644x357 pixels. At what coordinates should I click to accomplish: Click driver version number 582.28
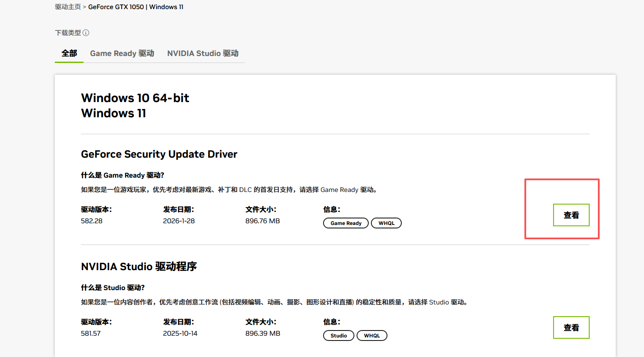(92, 221)
